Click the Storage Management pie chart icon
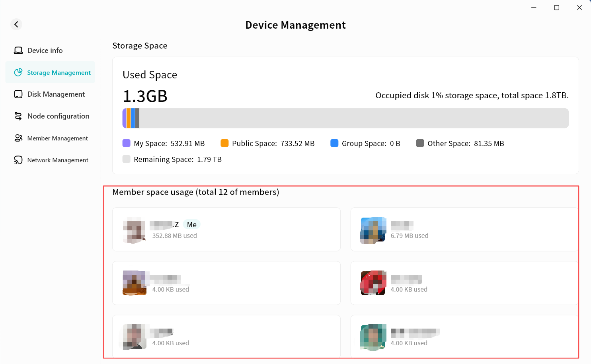This screenshot has height=364, width=591. [x=18, y=72]
